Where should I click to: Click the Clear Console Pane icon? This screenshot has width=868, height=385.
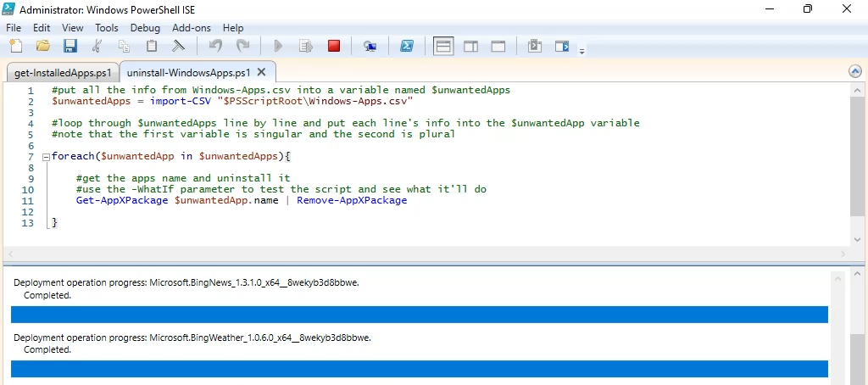tap(179, 46)
